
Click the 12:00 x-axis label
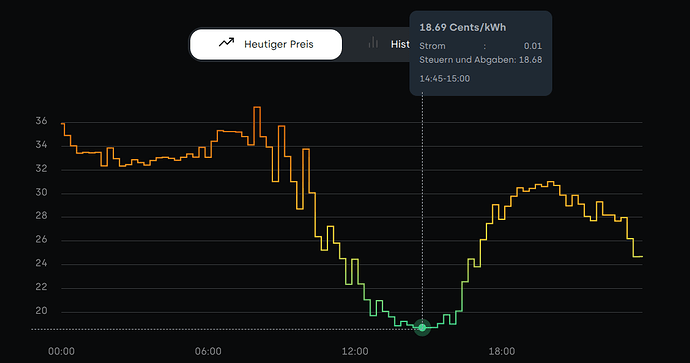tap(355, 351)
